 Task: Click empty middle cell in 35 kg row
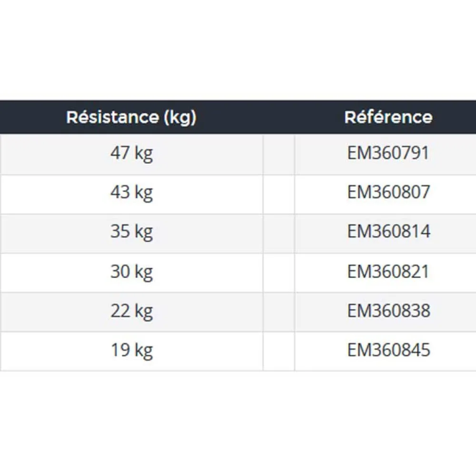click(278, 234)
